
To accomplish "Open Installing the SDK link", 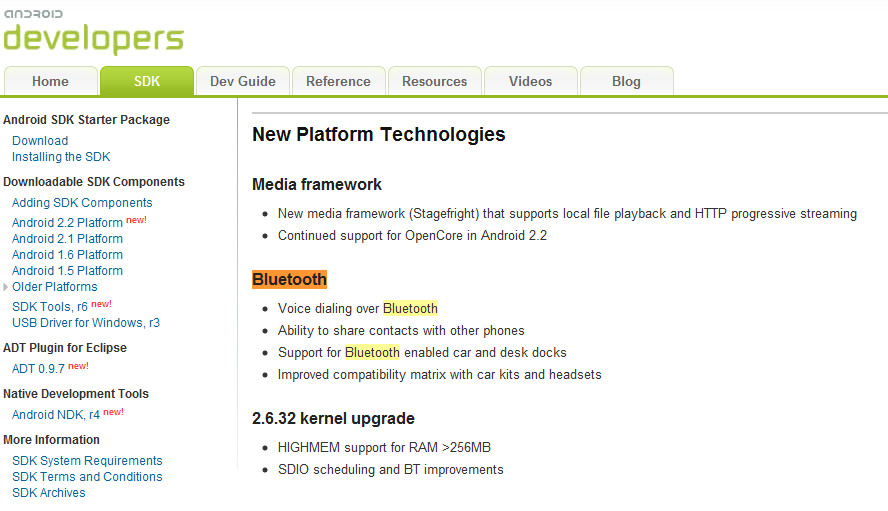I will 61,157.
